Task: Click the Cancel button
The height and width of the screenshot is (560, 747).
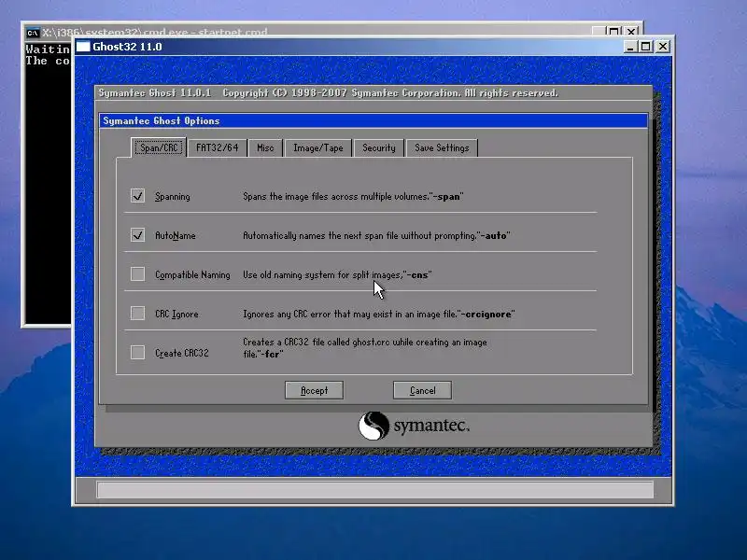Action: pos(423,390)
